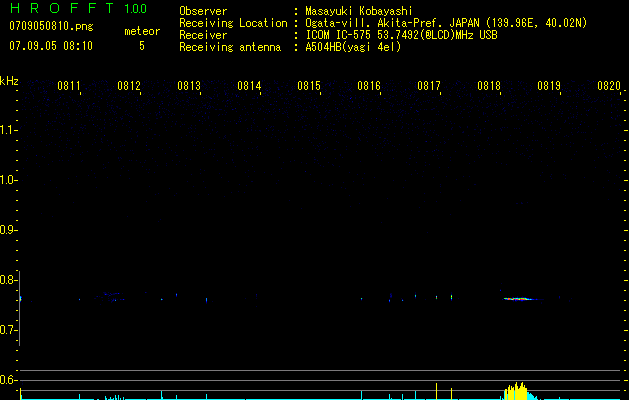The image size is (629, 400).
Task: Click the faint echo trace near 0812
Action: (x=112, y=296)
